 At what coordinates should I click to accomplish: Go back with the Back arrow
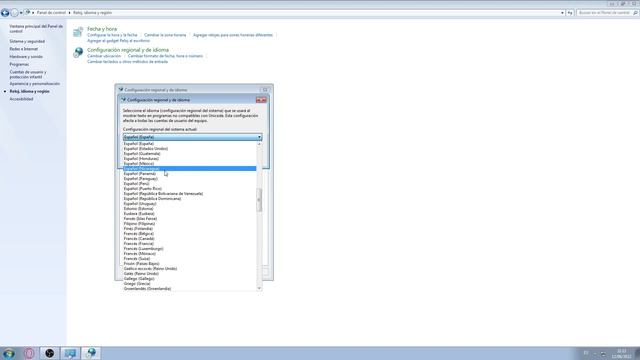pos(5,13)
